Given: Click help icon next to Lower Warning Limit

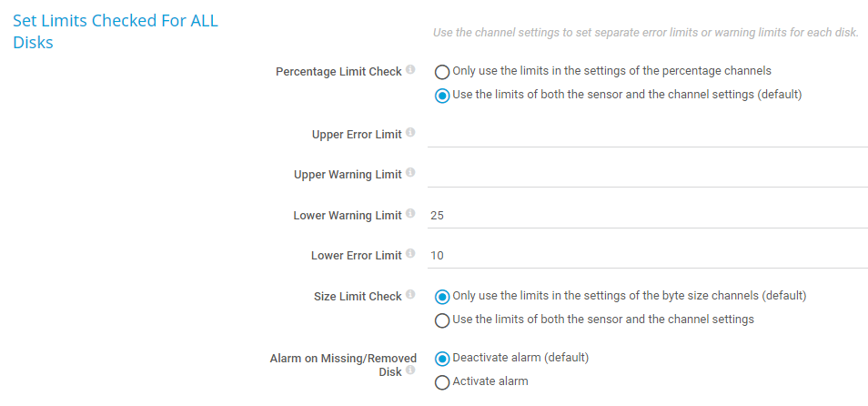Looking at the screenshot, I should point(410,214).
